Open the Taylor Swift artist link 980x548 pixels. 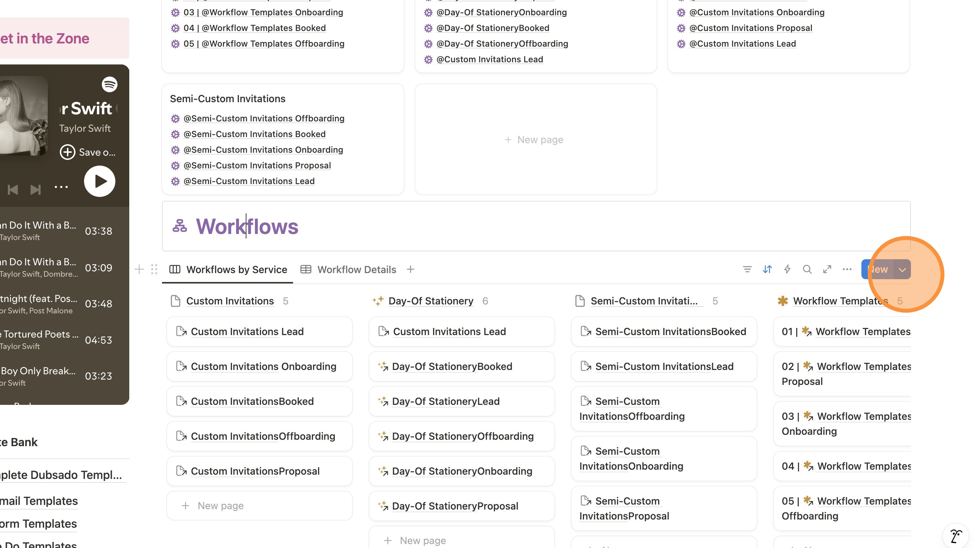(x=85, y=129)
